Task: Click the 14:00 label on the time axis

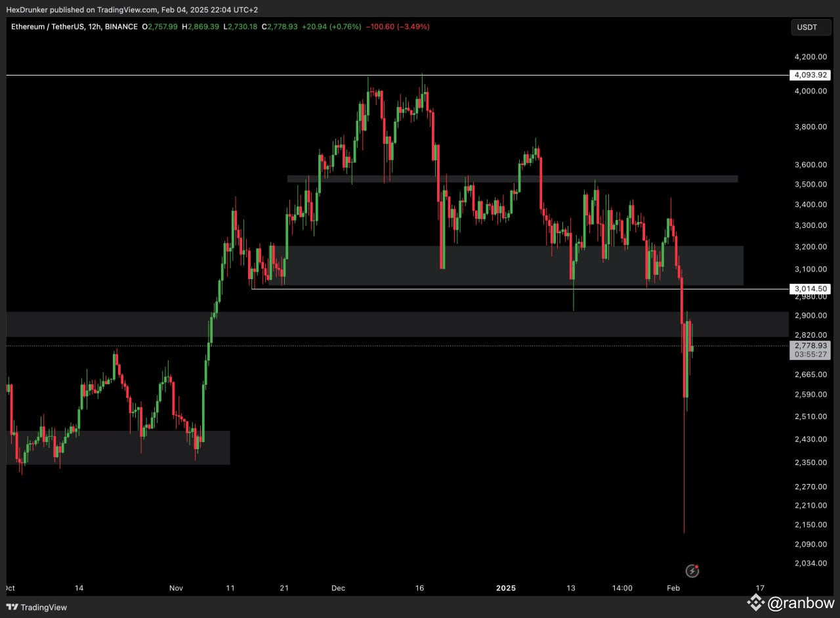Action: click(621, 588)
